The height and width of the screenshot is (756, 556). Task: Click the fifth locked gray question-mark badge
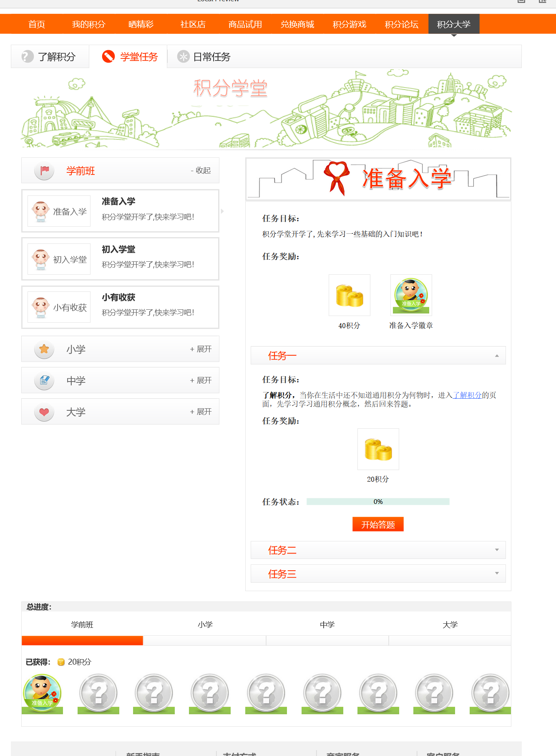pyautogui.click(x=322, y=694)
